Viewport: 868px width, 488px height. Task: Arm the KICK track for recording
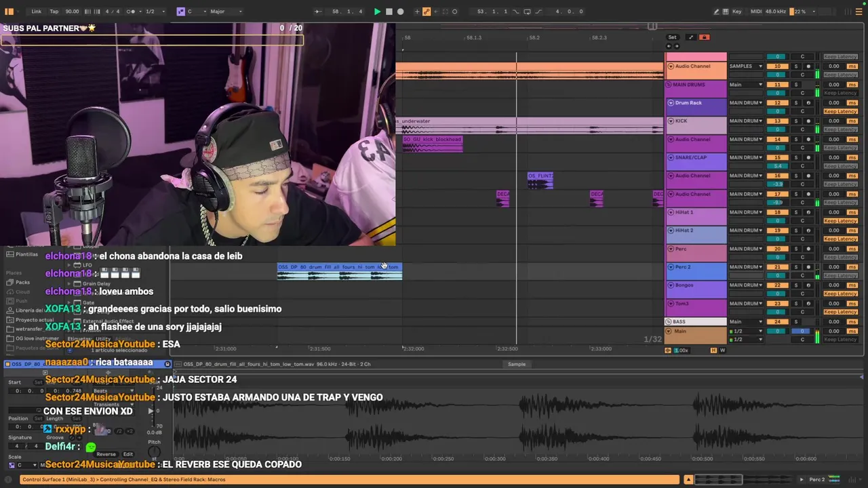tap(808, 121)
